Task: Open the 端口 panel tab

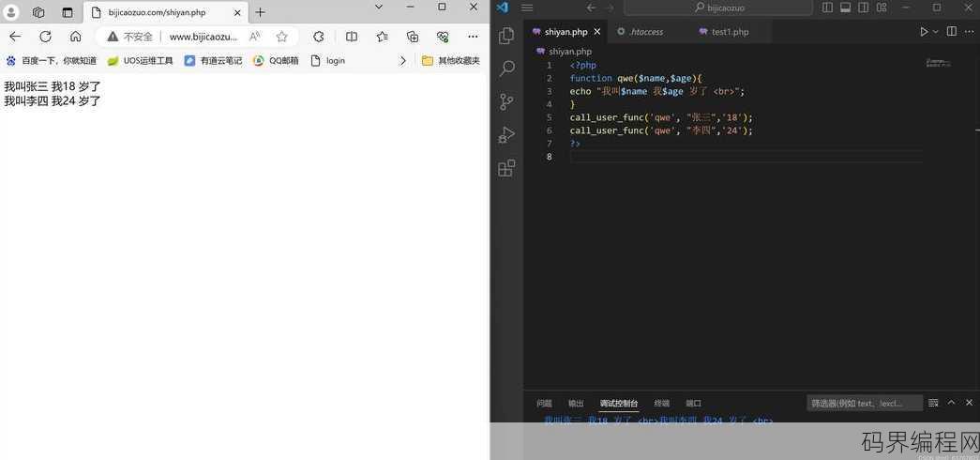Action: 693,404
